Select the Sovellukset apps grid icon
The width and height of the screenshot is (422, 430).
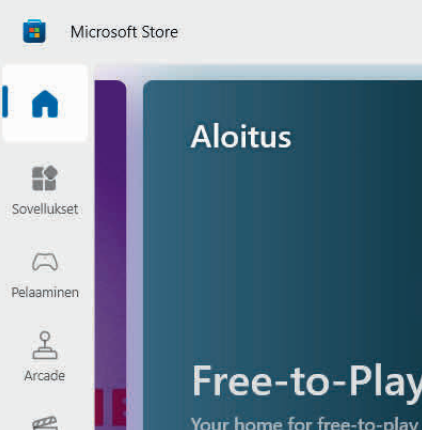pyautogui.click(x=45, y=178)
